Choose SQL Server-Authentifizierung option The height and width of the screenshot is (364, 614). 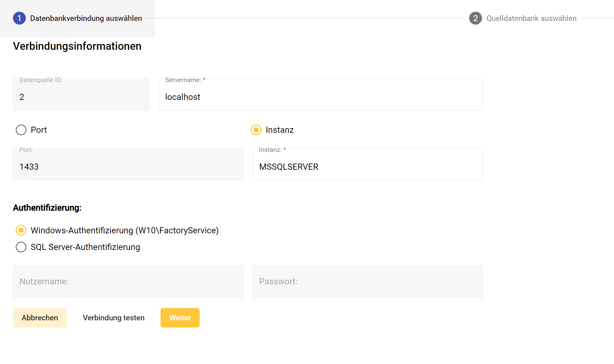click(21, 247)
